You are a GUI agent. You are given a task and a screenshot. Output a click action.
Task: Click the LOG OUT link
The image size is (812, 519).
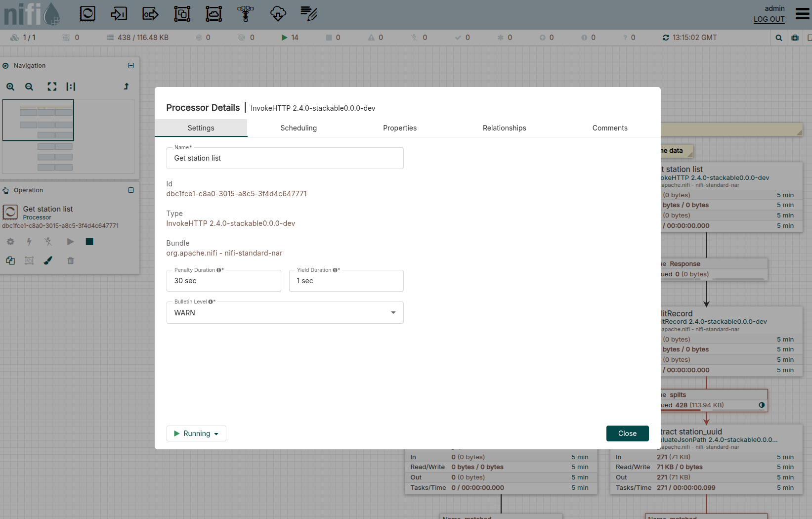[769, 19]
